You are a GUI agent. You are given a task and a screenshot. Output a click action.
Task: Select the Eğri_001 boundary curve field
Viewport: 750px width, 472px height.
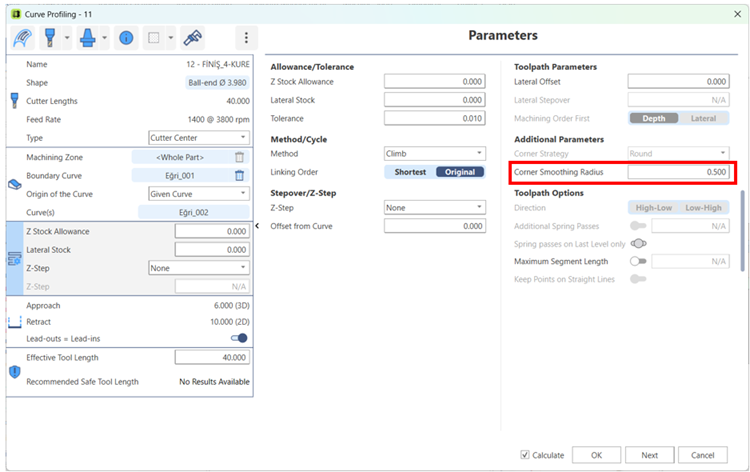coord(180,176)
